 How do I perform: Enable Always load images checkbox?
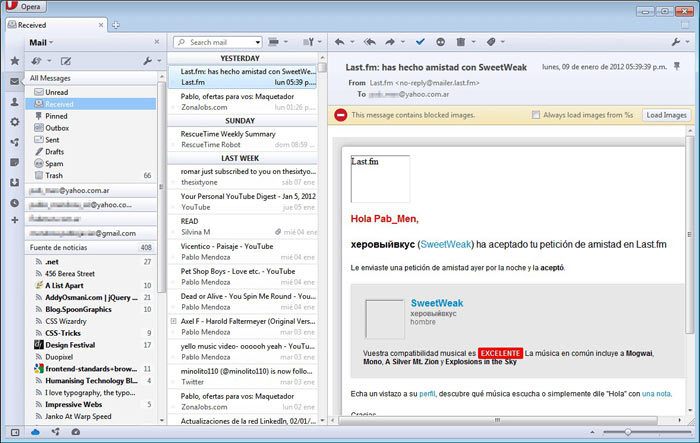pyautogui.click(x=536, y=115)
